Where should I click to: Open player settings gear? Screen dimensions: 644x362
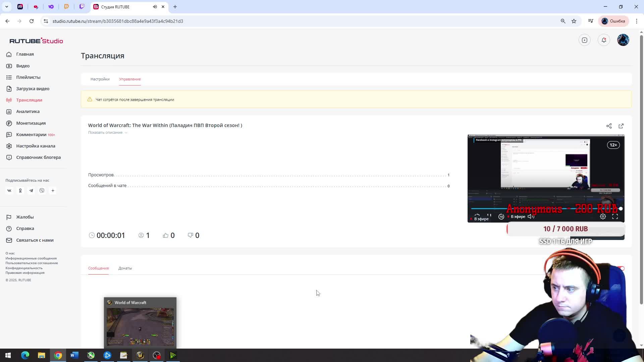(603, 217)
